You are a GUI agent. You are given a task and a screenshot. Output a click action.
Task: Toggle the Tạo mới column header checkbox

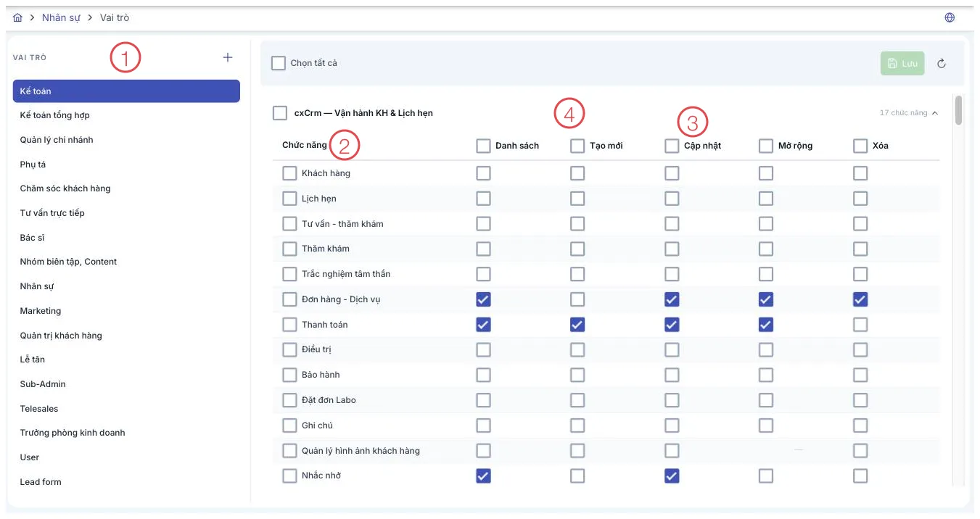(x=577, y=146)
